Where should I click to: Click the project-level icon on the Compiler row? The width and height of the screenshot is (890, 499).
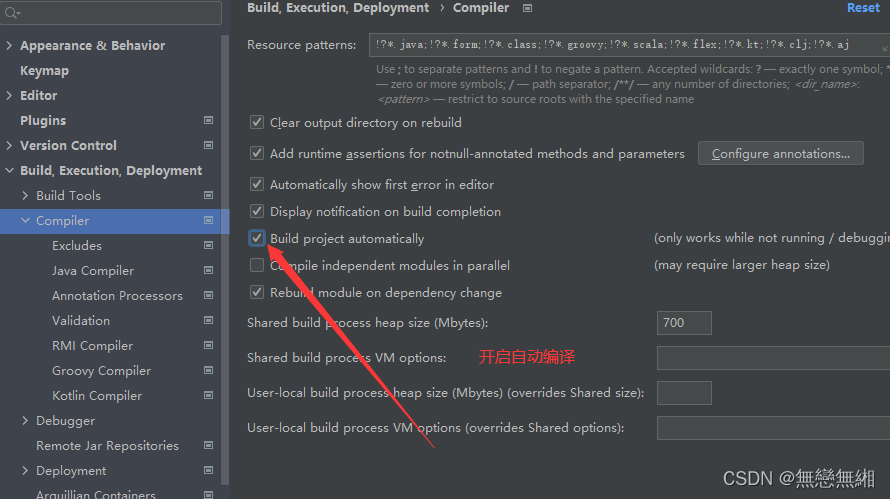(208, 220)
